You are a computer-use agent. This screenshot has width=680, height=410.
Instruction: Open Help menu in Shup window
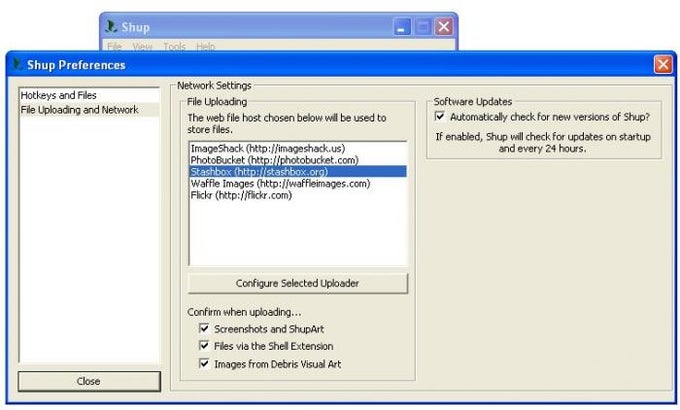206,46
